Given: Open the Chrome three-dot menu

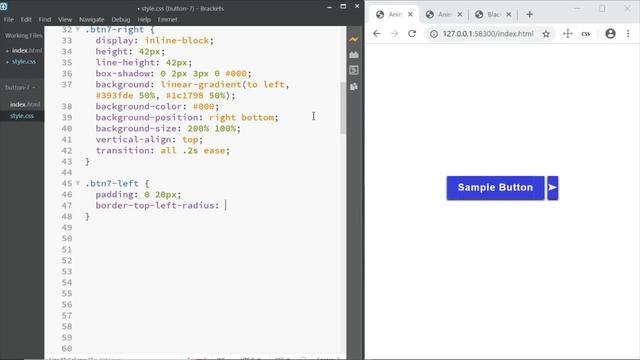Looking at the screenshot, I should (628, 34).
